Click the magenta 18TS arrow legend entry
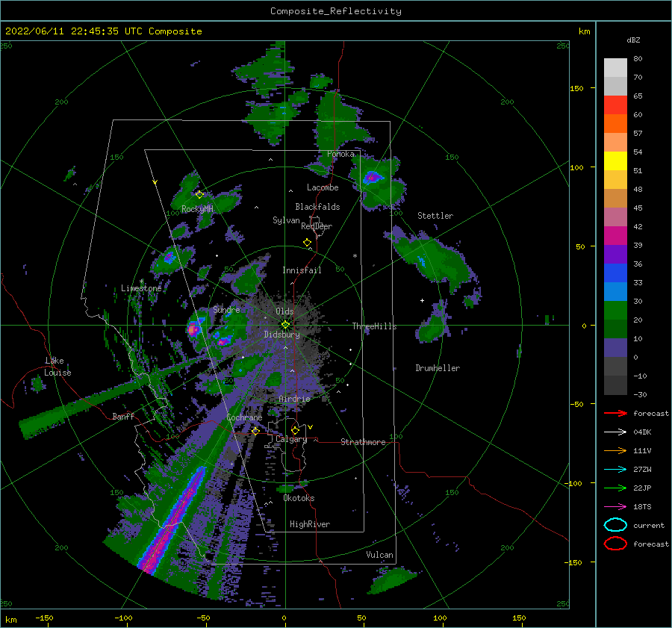 615,507
